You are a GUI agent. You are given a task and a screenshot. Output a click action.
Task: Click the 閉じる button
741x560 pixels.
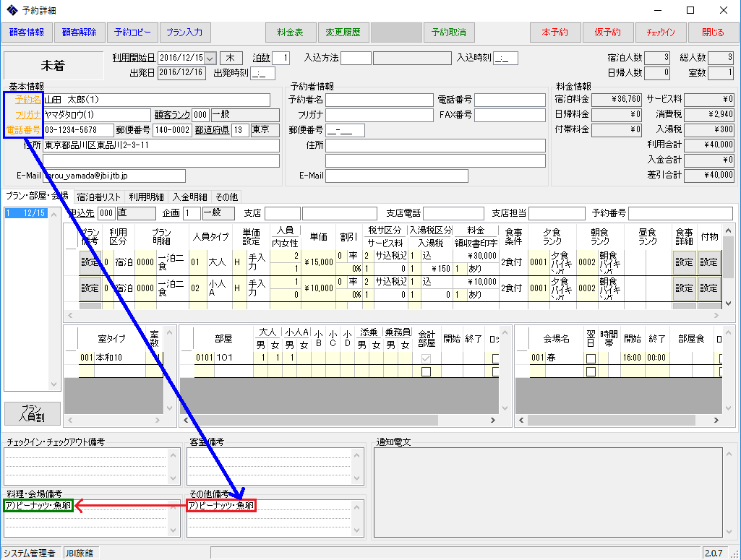coord(713,33)
